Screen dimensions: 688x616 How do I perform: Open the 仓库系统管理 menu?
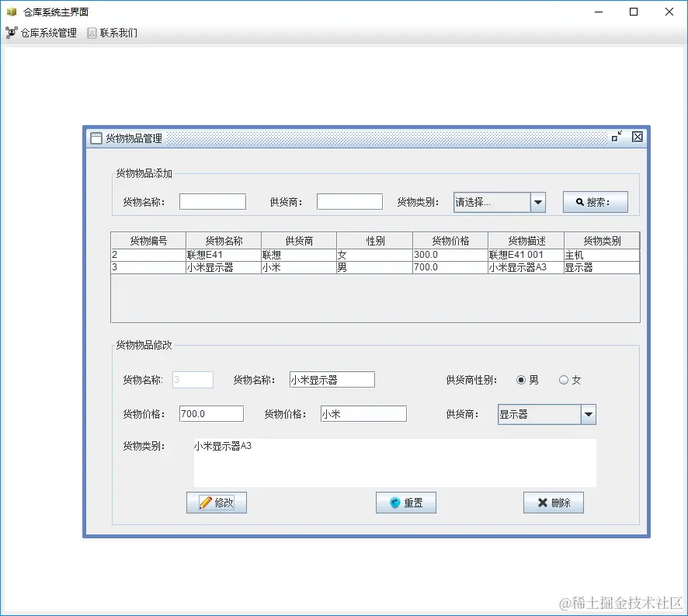41,33
